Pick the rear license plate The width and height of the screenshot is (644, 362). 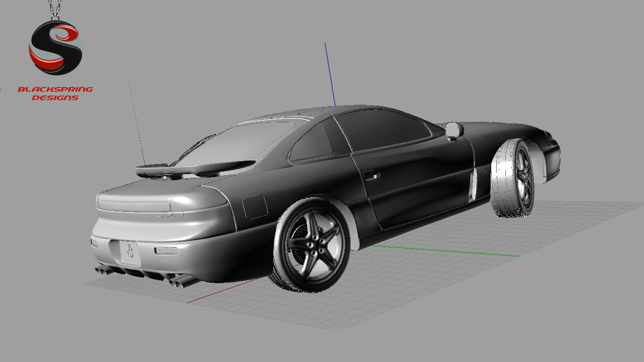tap(130, 253)
